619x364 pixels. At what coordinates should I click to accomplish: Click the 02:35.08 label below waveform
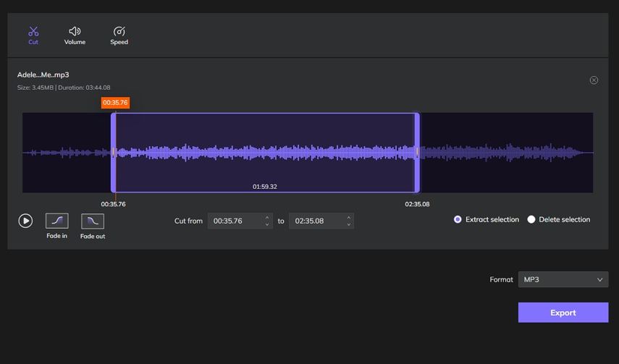tap(417, 204)
